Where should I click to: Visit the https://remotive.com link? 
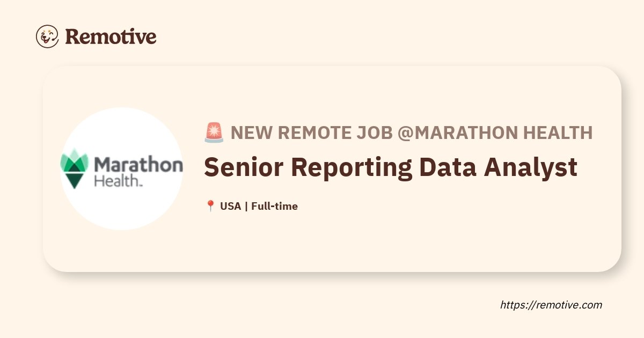coord(551,305)
